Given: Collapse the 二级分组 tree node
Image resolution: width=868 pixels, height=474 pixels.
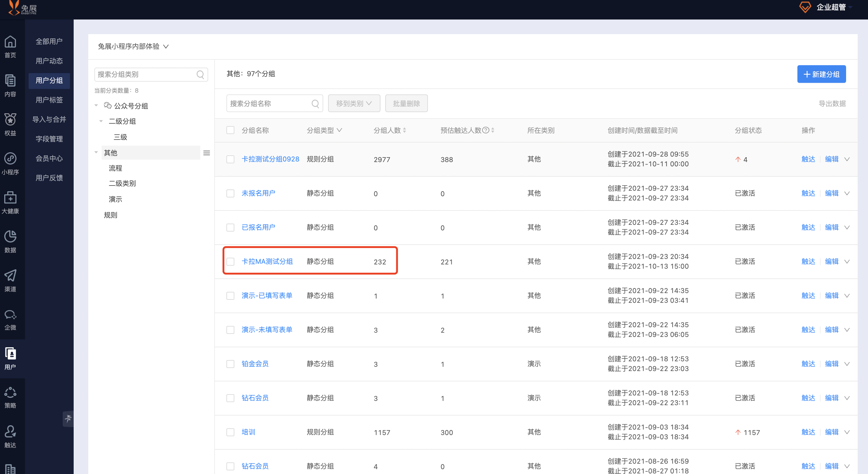Looking at the screenshot, I should (x=101, y=121).
